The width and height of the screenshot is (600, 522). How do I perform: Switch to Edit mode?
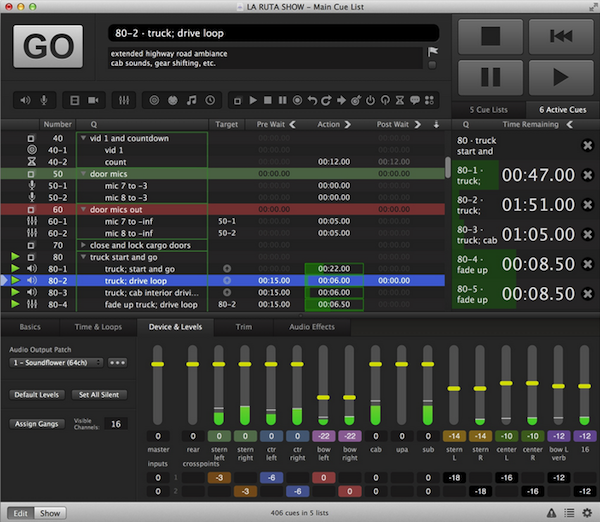[x=19, y=513]
